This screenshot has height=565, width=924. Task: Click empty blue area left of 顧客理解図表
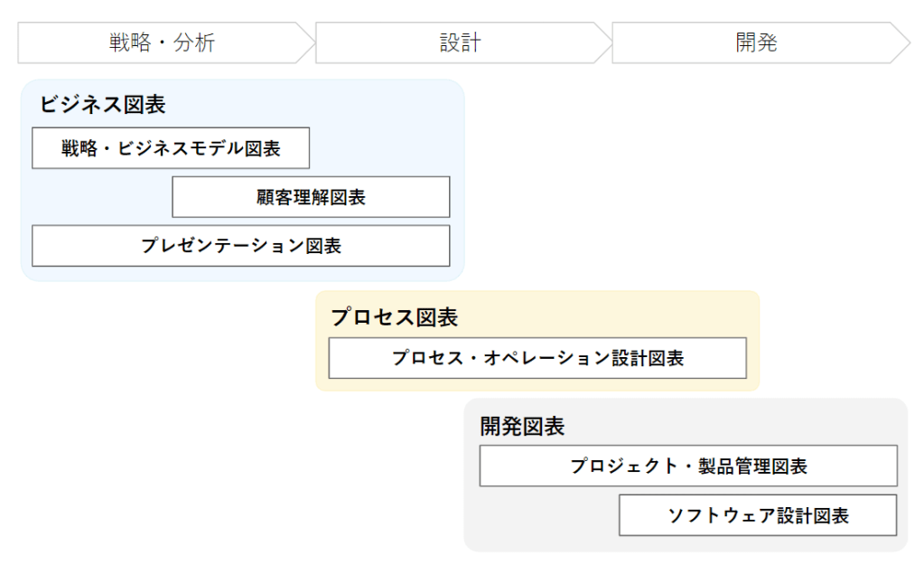coord(99,197)
